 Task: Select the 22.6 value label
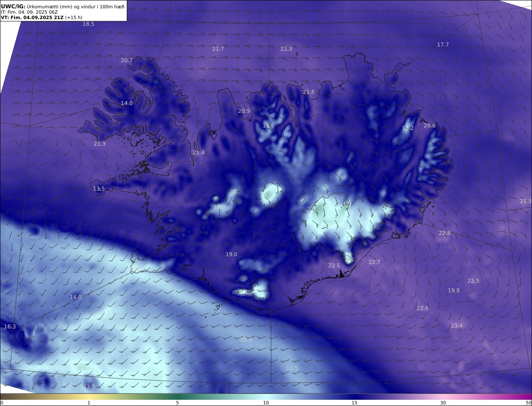pyautogui.click(x=423, y=308)
